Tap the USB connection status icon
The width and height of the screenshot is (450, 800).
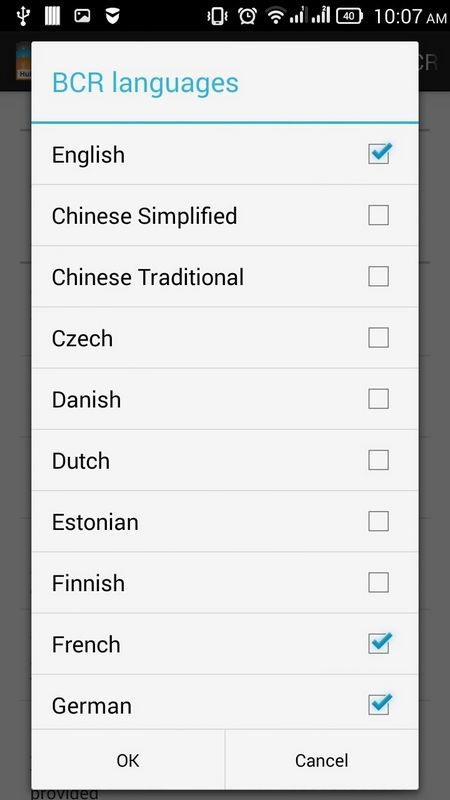(x=22, y=16)
